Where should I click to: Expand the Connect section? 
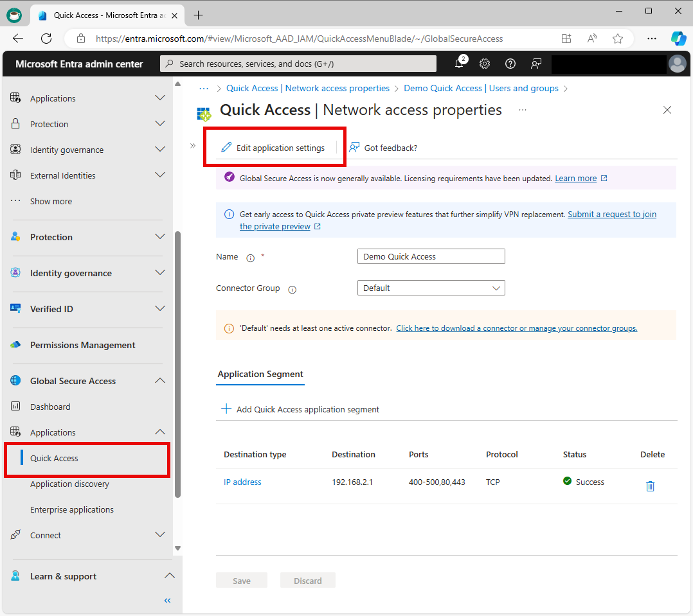pyautogui.click(x=160, y=534)
